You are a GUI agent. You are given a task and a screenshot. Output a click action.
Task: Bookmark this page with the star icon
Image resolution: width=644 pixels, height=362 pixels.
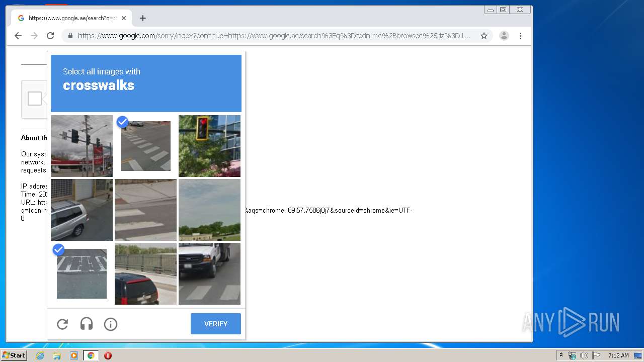[x=484, y=36]
